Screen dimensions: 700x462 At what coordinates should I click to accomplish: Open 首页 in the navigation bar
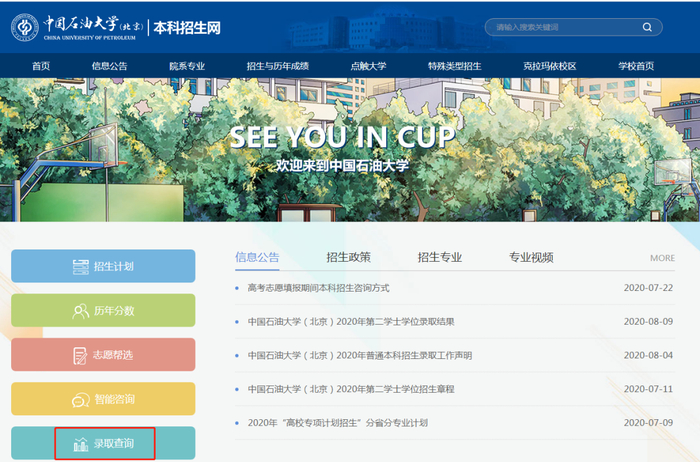(x=41, y=66)
